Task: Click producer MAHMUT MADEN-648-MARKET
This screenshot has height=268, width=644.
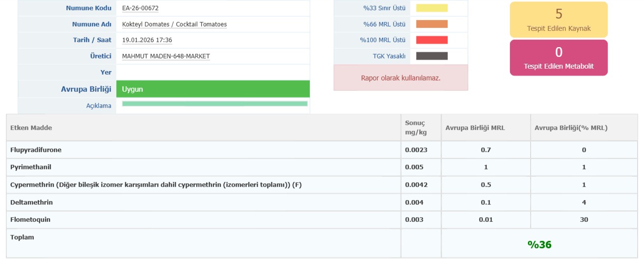Action: [x=166, y=56]
